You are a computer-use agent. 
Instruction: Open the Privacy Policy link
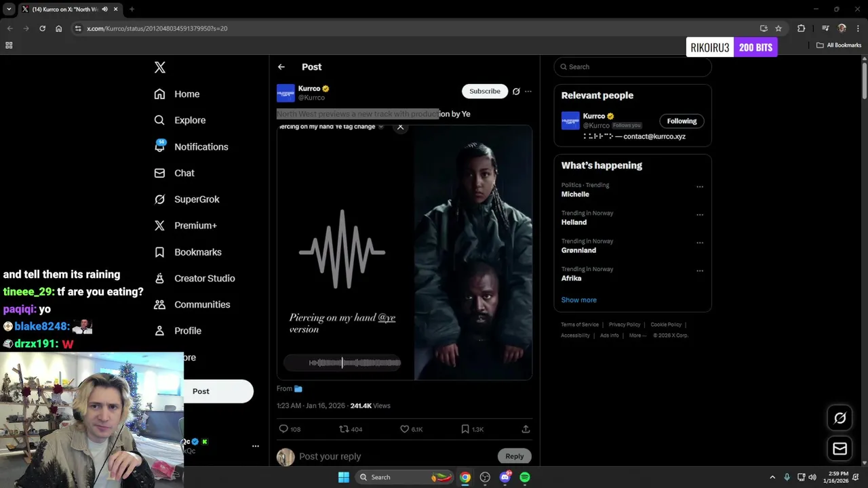point(625,325)
